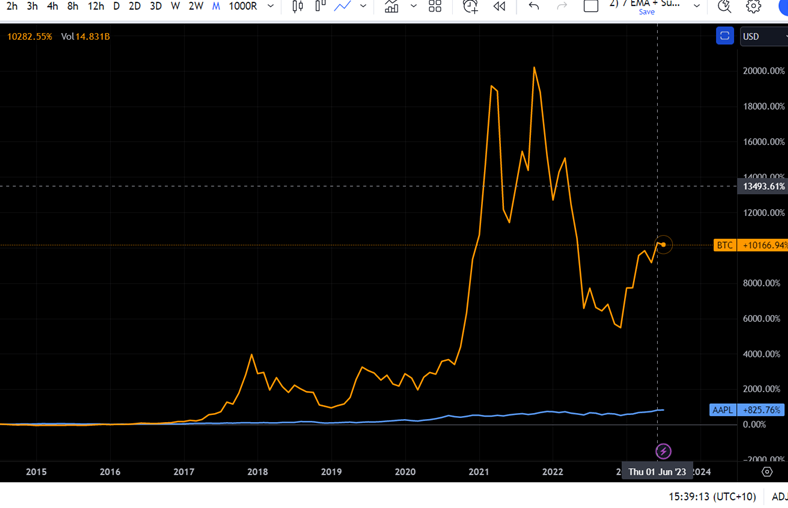Click the Vol 14.831B legend value
Image resolution: width=788 pixels, height=508 pixels.
[x=85, y=37]
